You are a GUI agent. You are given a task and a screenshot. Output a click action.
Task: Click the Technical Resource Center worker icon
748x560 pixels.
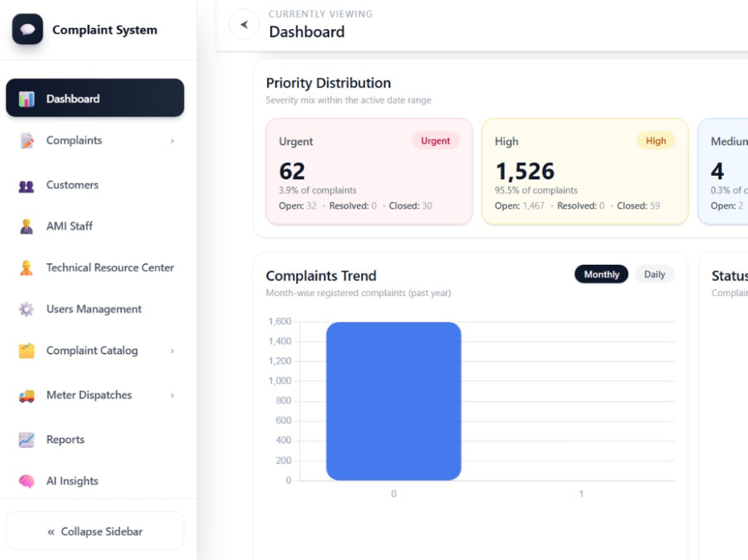coord(26,268)
